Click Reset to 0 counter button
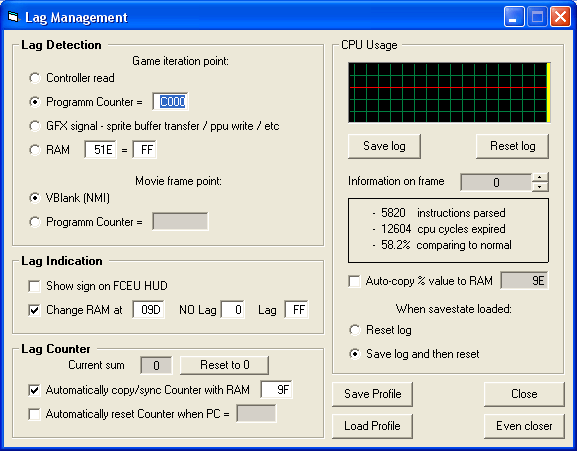Screen dimensions: 577x451 click(x=224, y=365)
